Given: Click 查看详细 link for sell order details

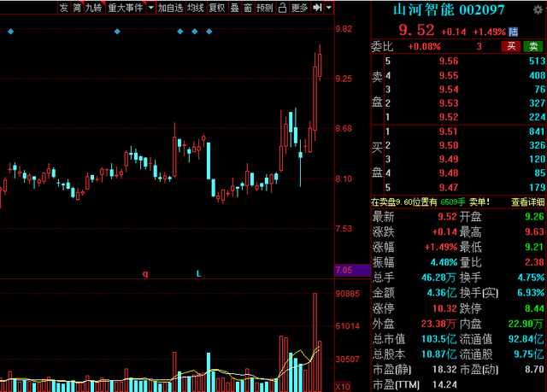Looking at the screenshot, I should coord(528,202).
